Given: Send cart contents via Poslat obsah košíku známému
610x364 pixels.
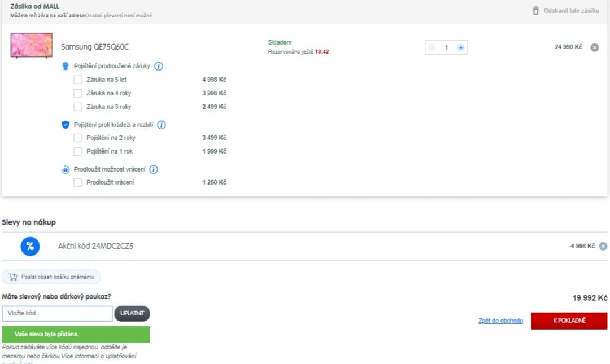Looking at the screenshot, I should pyautogui.click(x=51, y=277).
